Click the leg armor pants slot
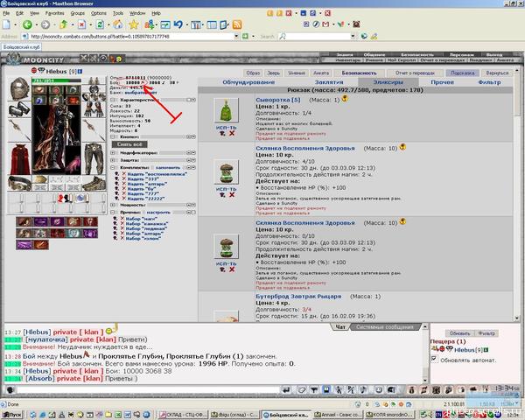 coord(94,158)
